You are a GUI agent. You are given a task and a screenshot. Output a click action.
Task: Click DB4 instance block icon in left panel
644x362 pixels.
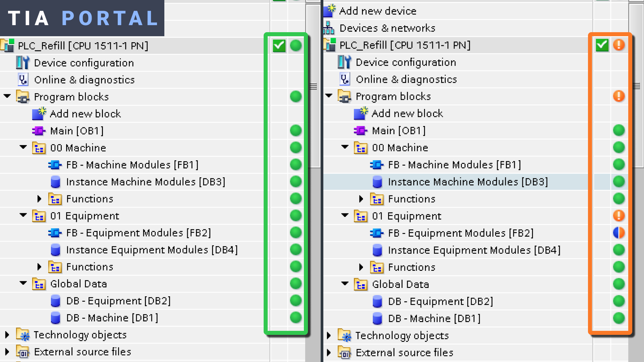[x=55, y=250]
